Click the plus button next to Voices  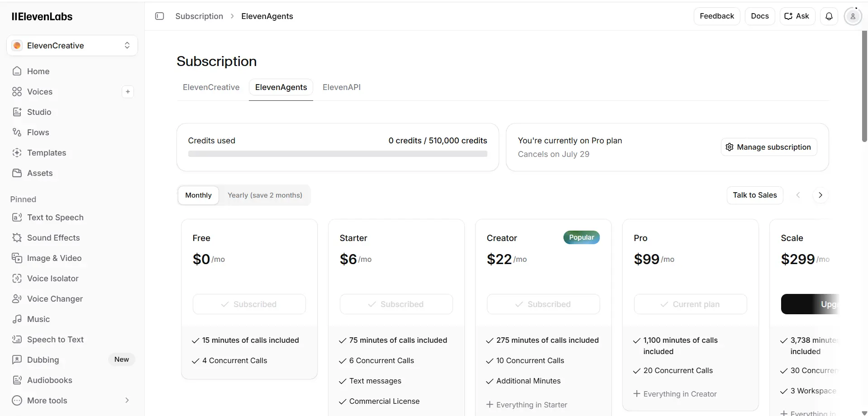click(x=128, y=92)
